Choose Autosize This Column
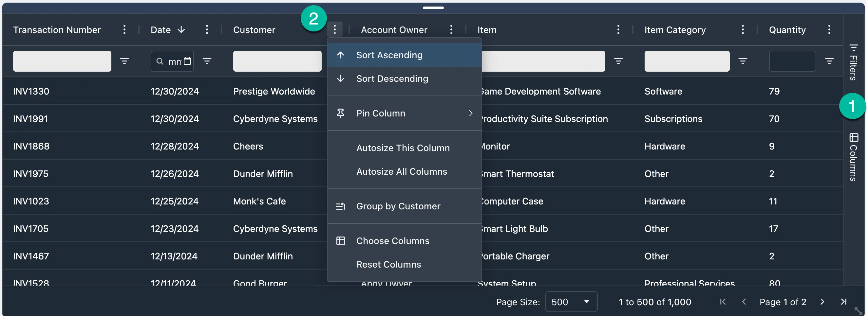This screenshot has height=316, width=868. pos(404,148)
